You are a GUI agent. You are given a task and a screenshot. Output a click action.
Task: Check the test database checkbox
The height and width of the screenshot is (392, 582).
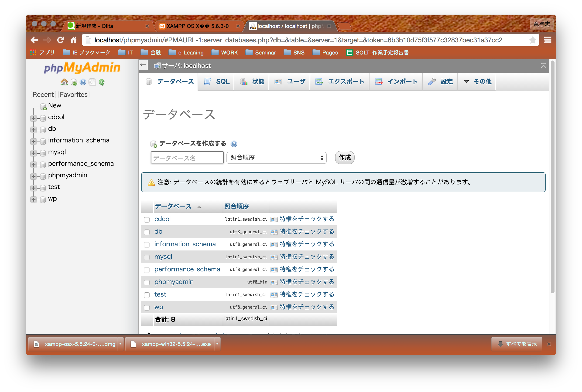147,295
